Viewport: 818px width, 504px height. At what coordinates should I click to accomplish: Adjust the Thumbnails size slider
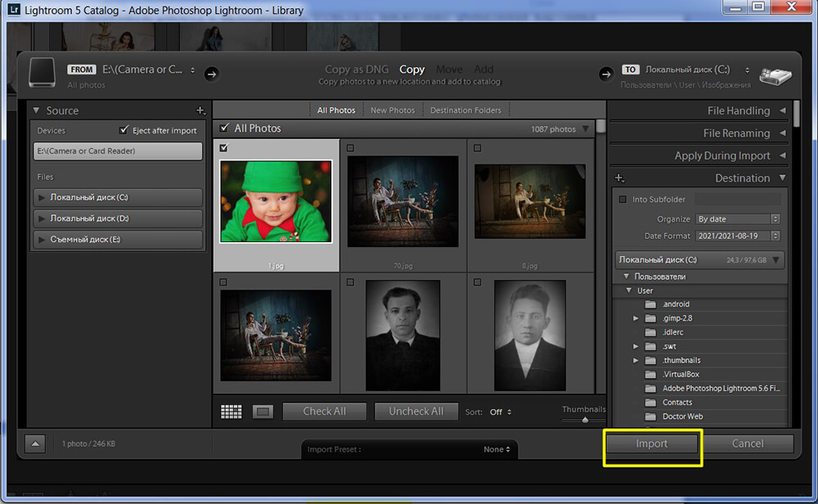pos(585,420)
